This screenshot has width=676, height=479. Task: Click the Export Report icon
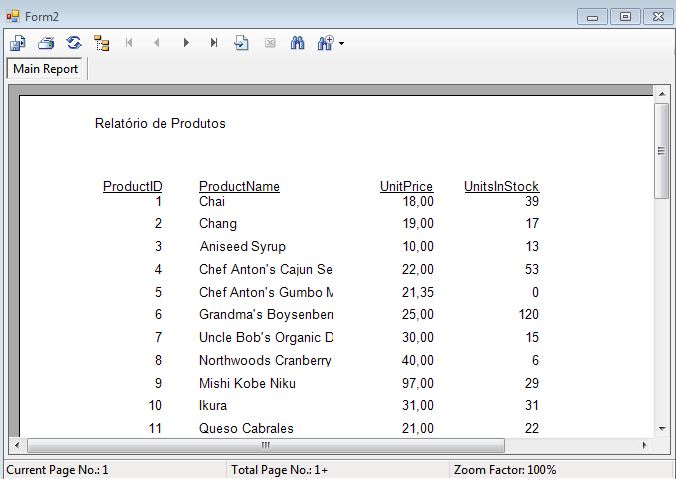tap(18, 43)
